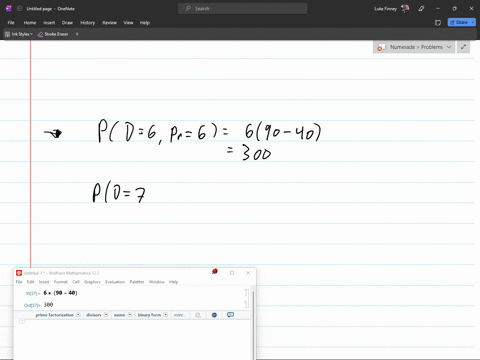The width and height of the screenshot is (480, 360).
Task: Switch to OneNote Insert tab
Action: [x=49, y=23]
